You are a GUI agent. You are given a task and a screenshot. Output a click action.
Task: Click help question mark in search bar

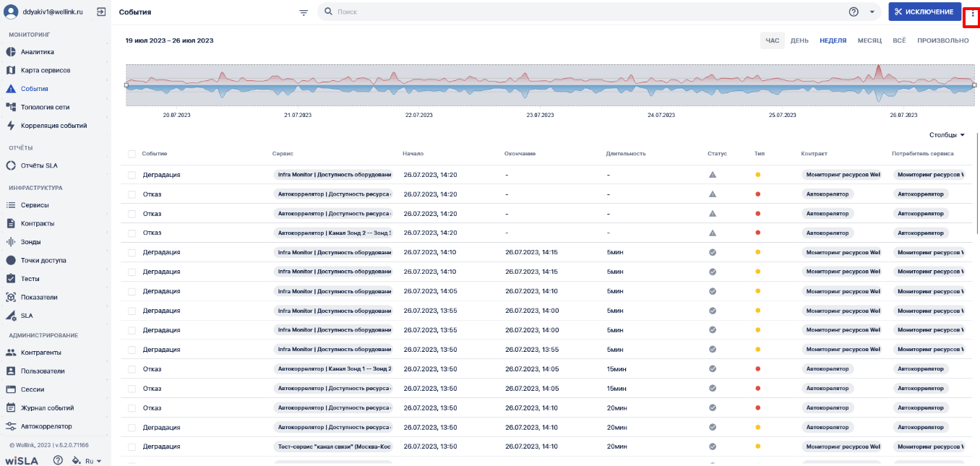(854, 12)
